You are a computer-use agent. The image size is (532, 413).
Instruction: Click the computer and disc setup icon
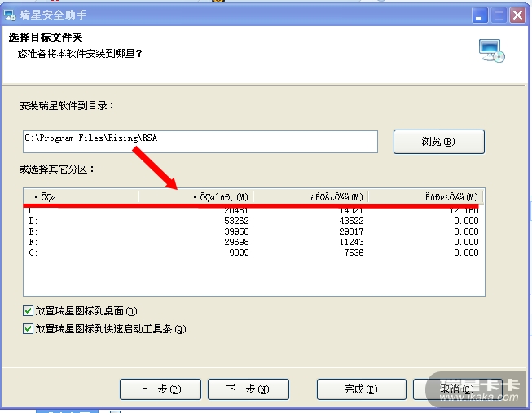pos(491,51)
